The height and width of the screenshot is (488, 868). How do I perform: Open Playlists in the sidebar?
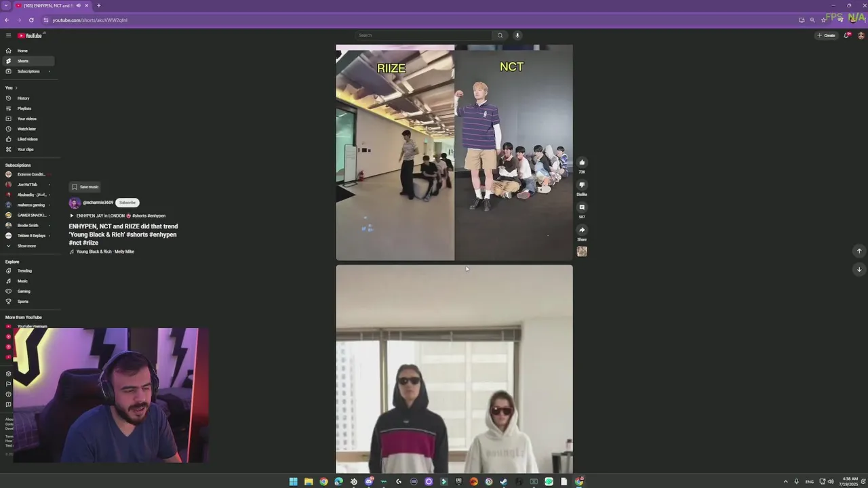point(27,108)
